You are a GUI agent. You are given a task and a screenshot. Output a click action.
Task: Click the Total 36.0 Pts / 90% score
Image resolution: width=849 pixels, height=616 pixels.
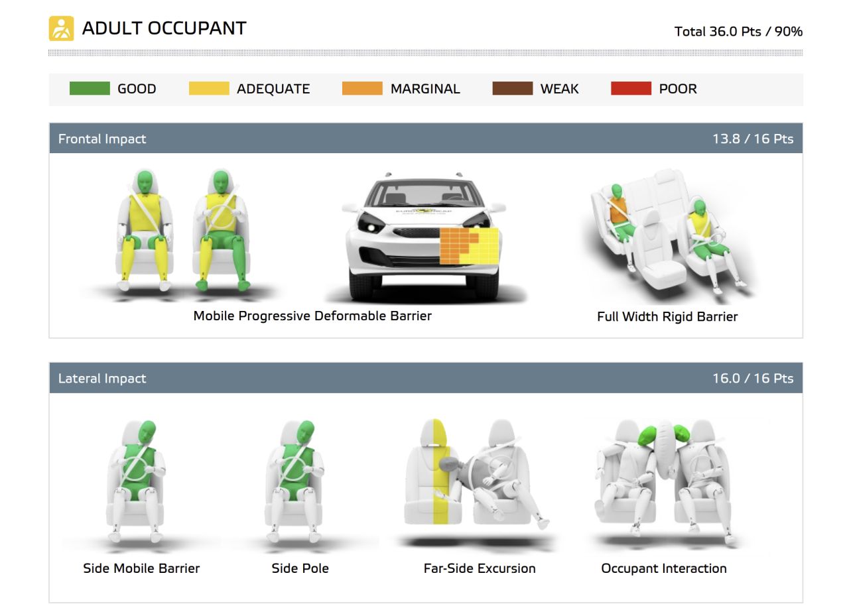[x=738, y=31]
